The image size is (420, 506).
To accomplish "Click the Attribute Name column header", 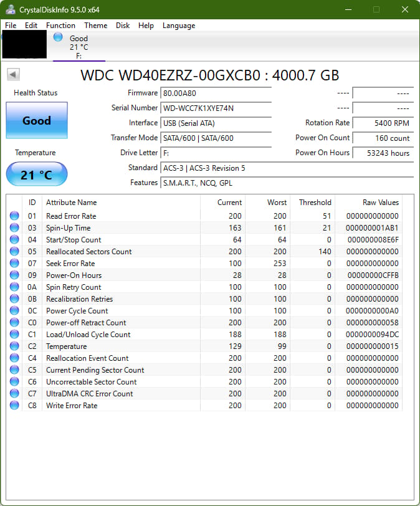I will click(x=121, y=203).
